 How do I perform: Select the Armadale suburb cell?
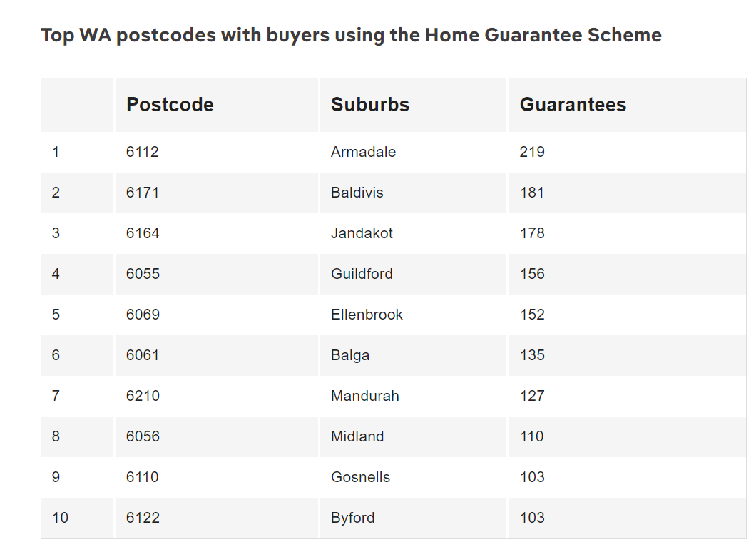363,152
